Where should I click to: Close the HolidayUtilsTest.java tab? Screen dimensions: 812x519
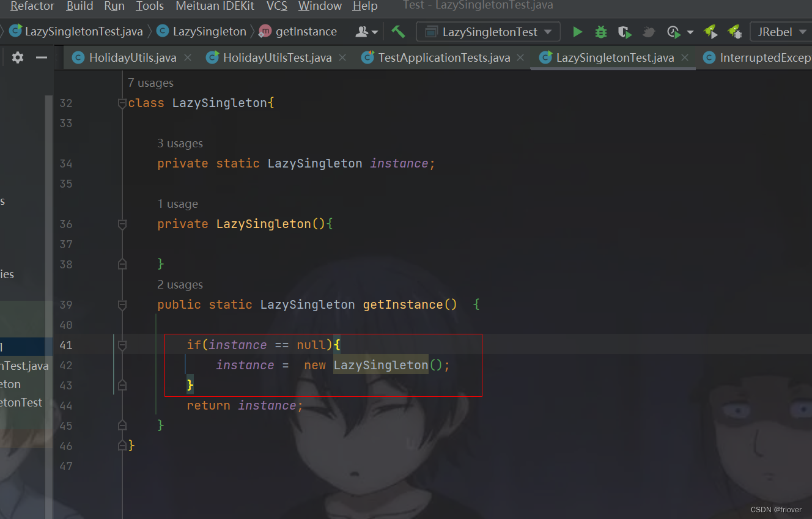point(342,57)
